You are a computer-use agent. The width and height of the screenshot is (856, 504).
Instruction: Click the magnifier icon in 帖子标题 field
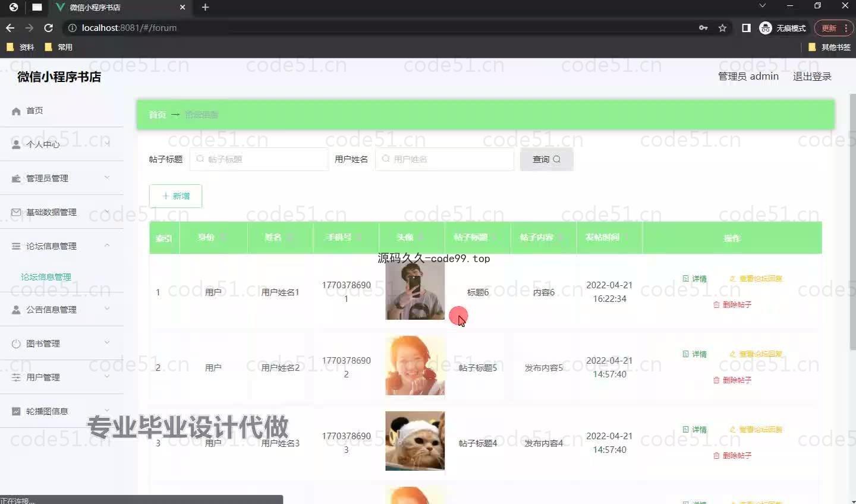click(x=200, y=159)
